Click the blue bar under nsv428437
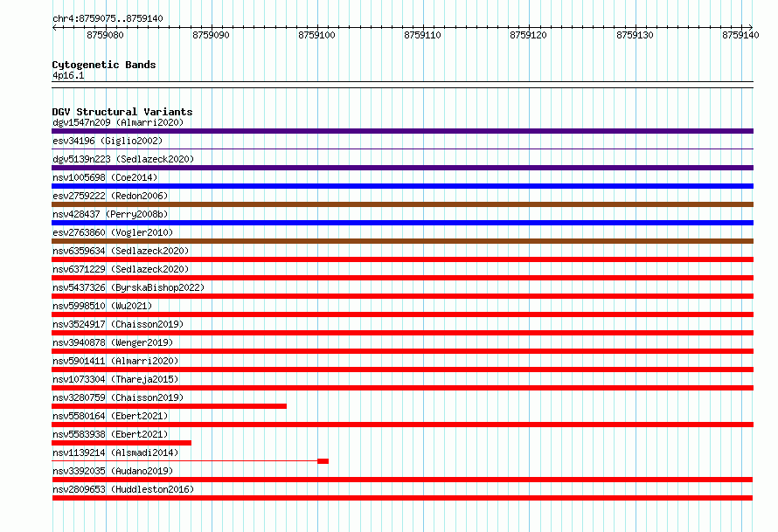Screen dimensions: 778x532 click(402, 223)
